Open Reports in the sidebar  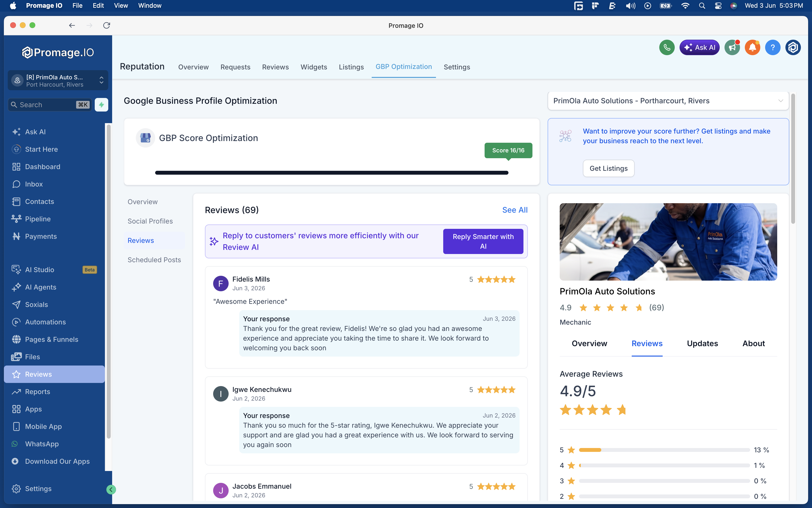click(x=54, y=392)
